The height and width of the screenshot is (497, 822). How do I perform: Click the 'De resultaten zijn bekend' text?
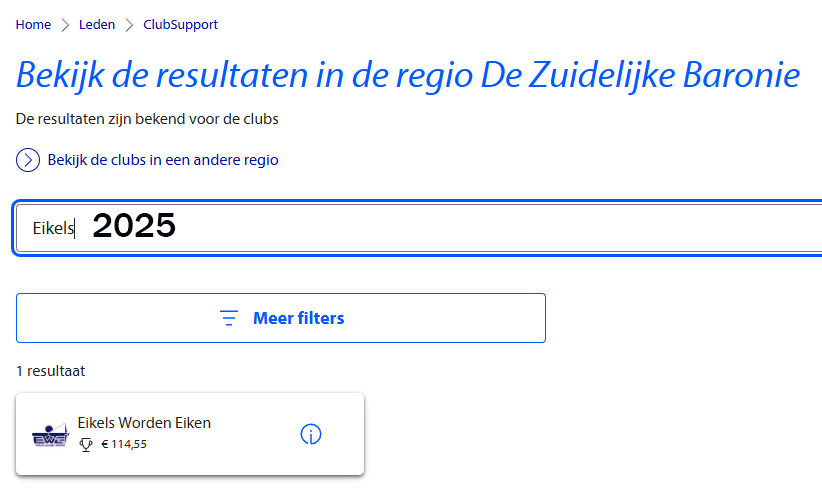(147, 119)
